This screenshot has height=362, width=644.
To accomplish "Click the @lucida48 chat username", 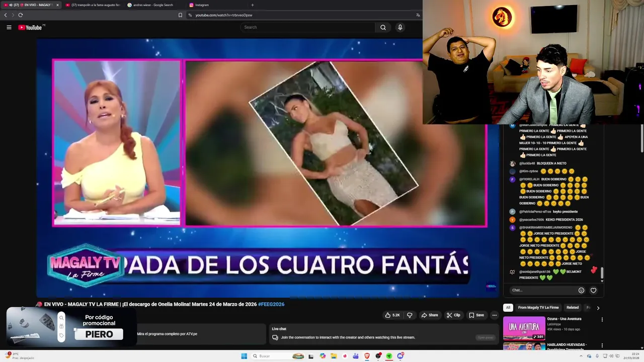I will coord(528,163).
